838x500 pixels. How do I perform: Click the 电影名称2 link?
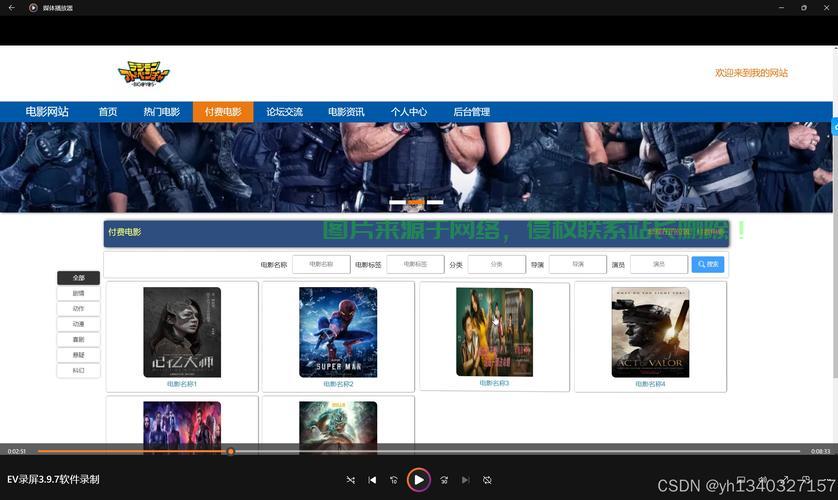click(338, 384)
